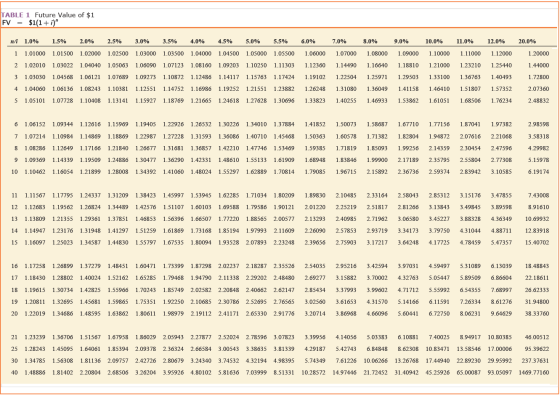Click value 1.99900 in row 9

(377, 160)
